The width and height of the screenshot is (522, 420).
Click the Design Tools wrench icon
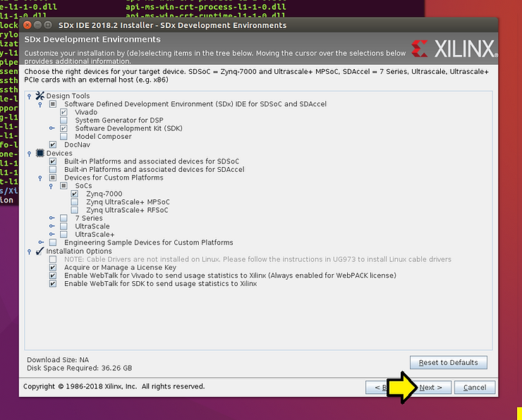(x=40, y=96)
